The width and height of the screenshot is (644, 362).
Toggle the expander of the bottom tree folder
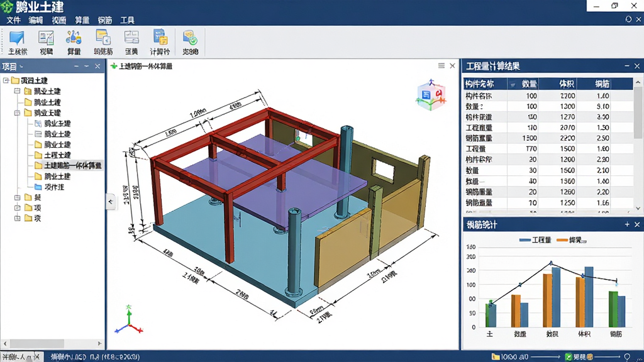click(x=17, y=218)
